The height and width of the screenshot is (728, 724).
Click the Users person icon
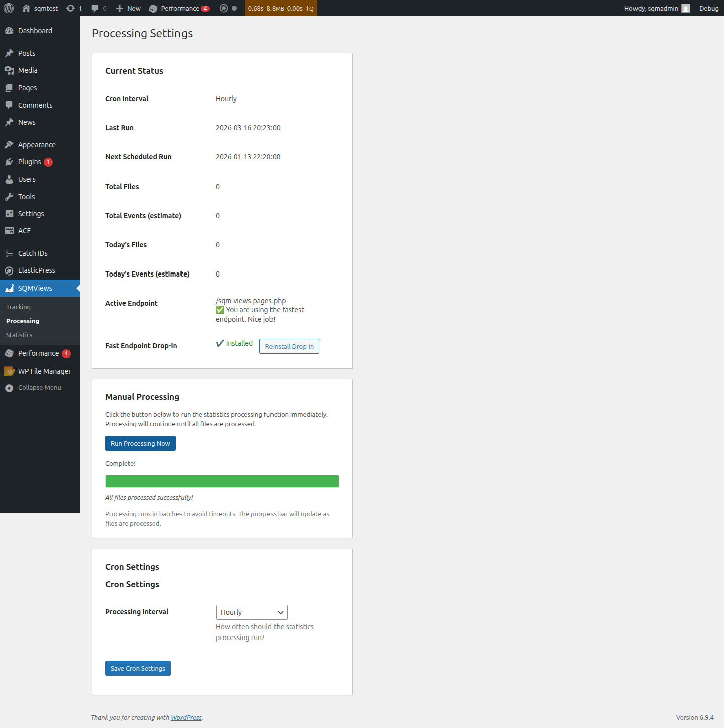9,179
